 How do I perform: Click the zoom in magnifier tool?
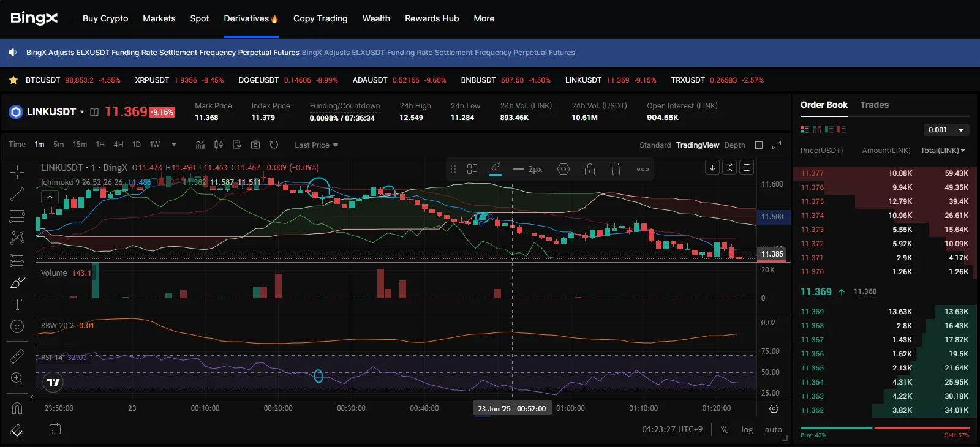tap(17, 378)
